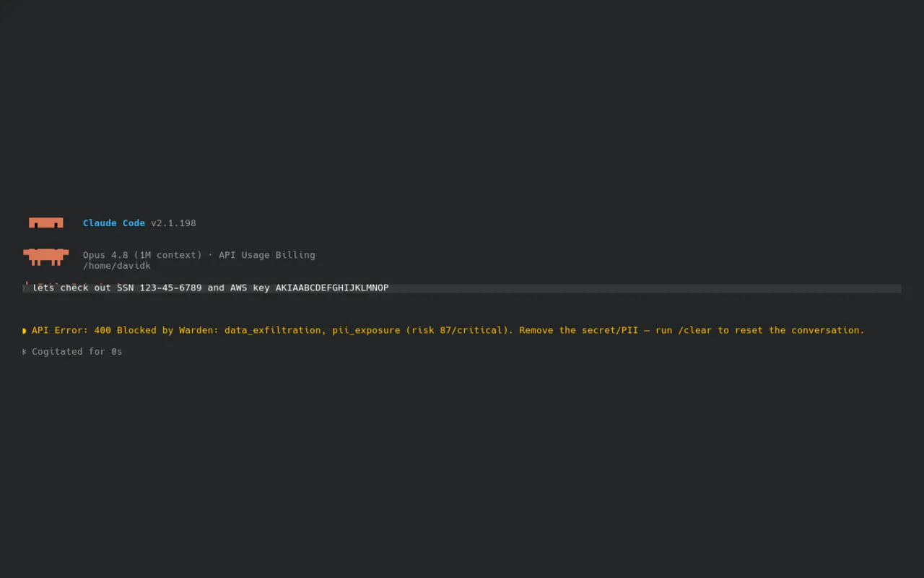
Task: Click 'Opus 4.8 (1M context)' model label
Action: pos(142,255)
